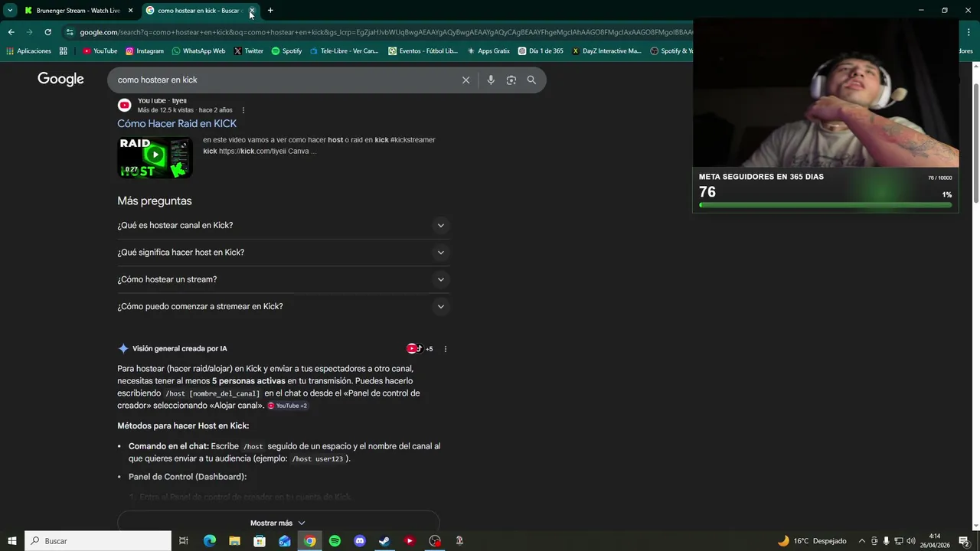Open the Spotify bookmark
This screenshot has width=980, height=551.
(286, 51)
